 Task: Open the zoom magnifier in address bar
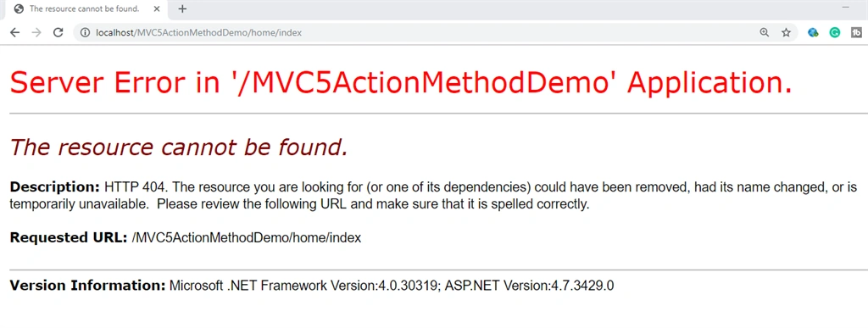point(765,33)
